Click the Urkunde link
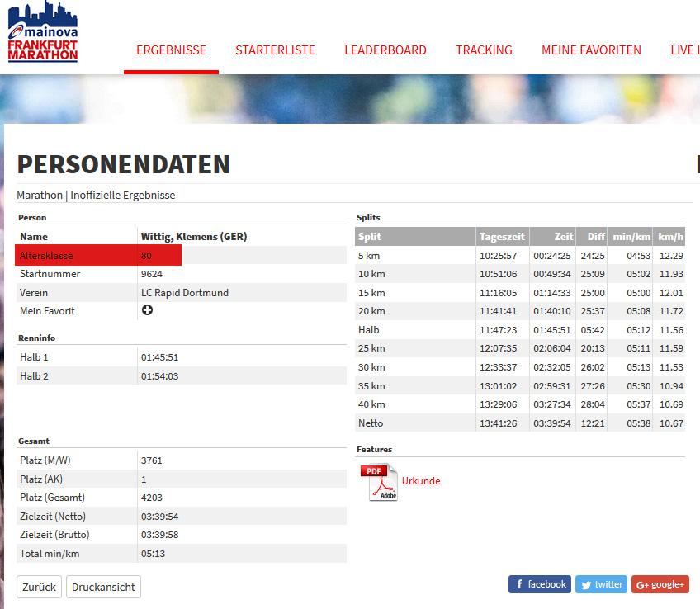 tap(421, 481)
